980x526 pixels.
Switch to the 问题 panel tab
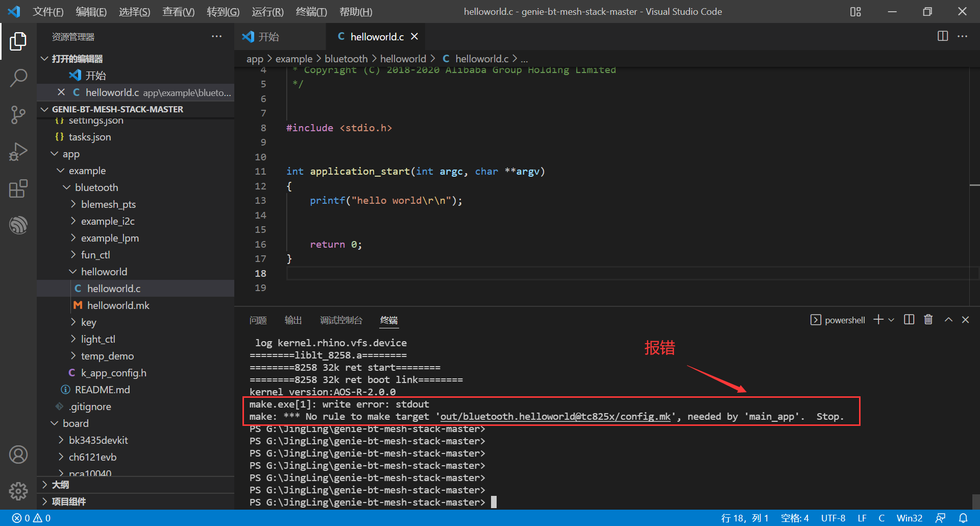(258, 320)
